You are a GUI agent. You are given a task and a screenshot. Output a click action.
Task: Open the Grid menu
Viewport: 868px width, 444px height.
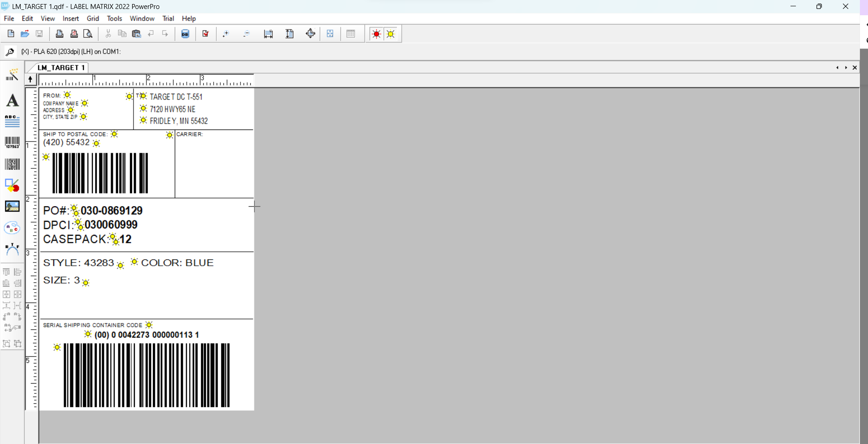click(x=93, y=18)
